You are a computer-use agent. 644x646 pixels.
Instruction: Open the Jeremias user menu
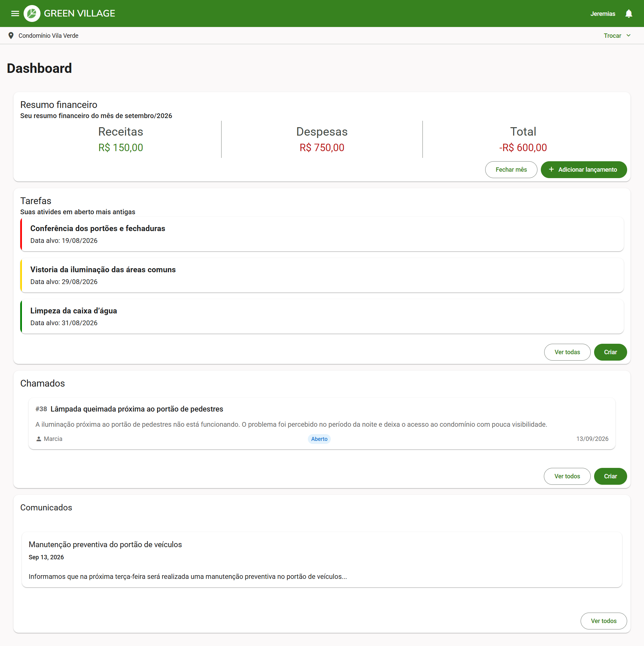click(603, 14)
